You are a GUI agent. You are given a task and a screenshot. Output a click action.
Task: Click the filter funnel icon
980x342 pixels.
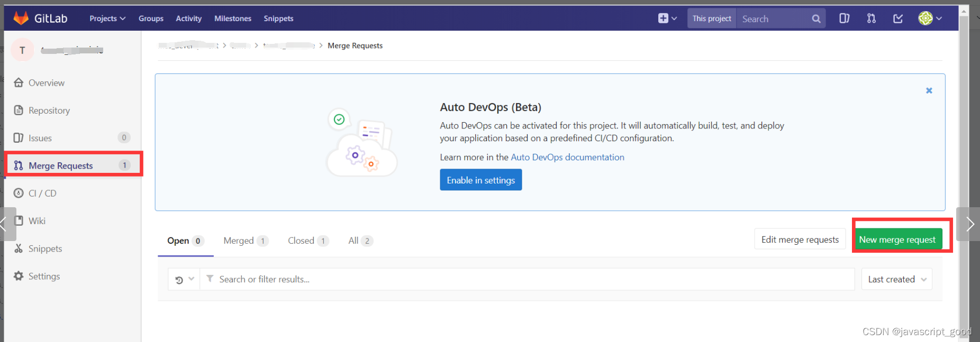[x=210, y=279]
